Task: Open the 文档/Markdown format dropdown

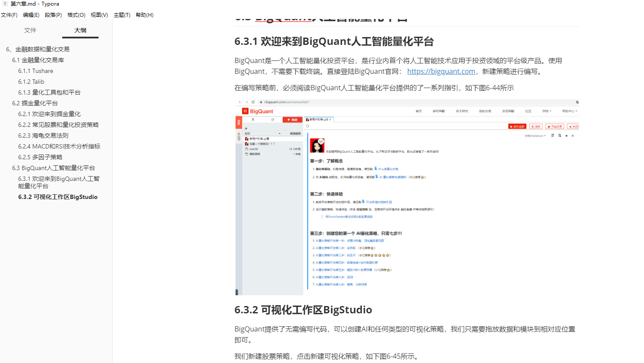Action: point(535,136)
